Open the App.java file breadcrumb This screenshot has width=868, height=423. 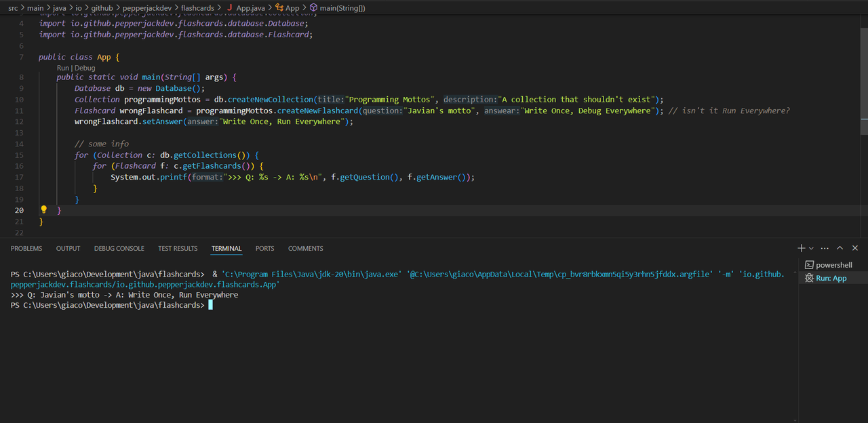(x=250, y=8)
